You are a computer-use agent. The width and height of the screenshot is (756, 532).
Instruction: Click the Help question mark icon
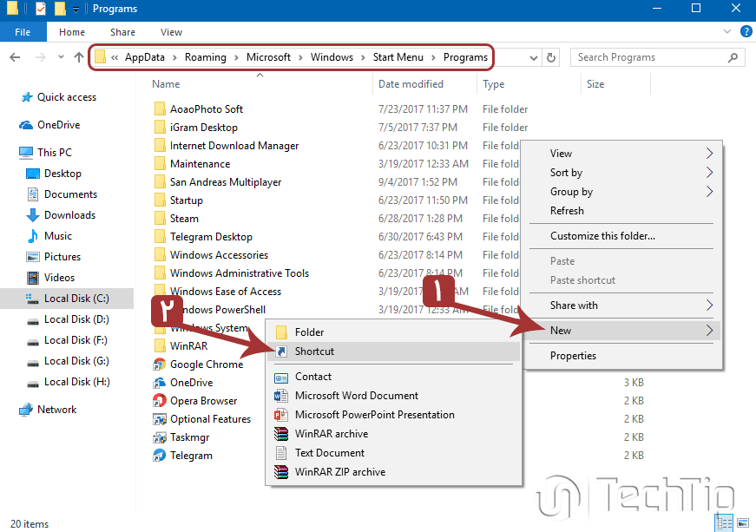point(746,32)
